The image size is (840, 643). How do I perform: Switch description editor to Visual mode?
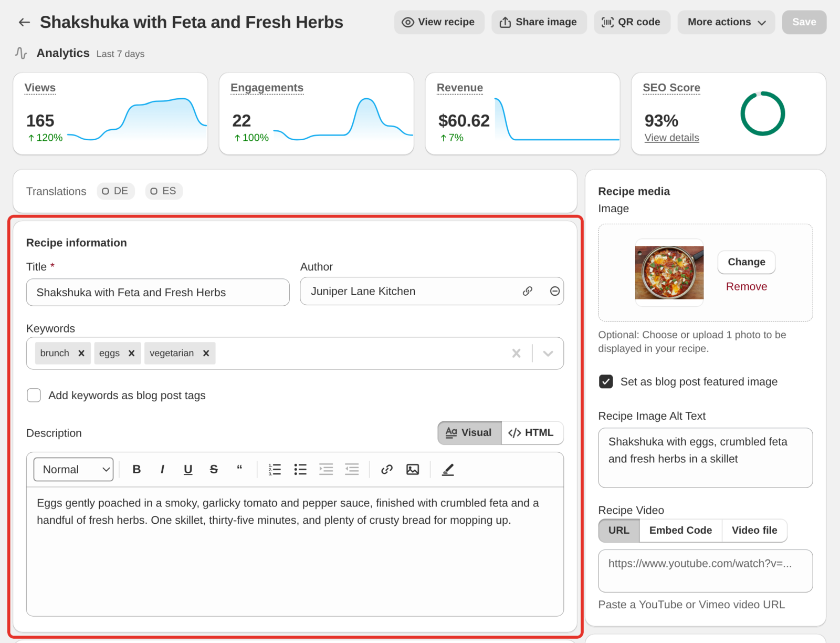(x=469, y=433)
